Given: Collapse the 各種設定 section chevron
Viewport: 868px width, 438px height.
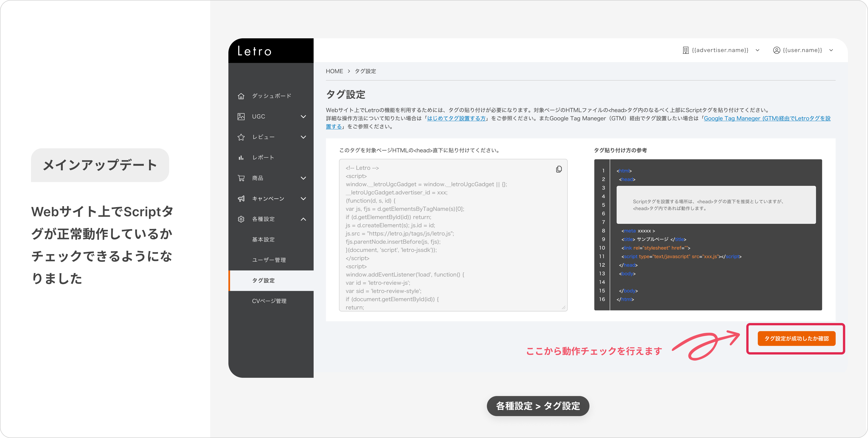Looking at the screenshot, I should 303,219.
